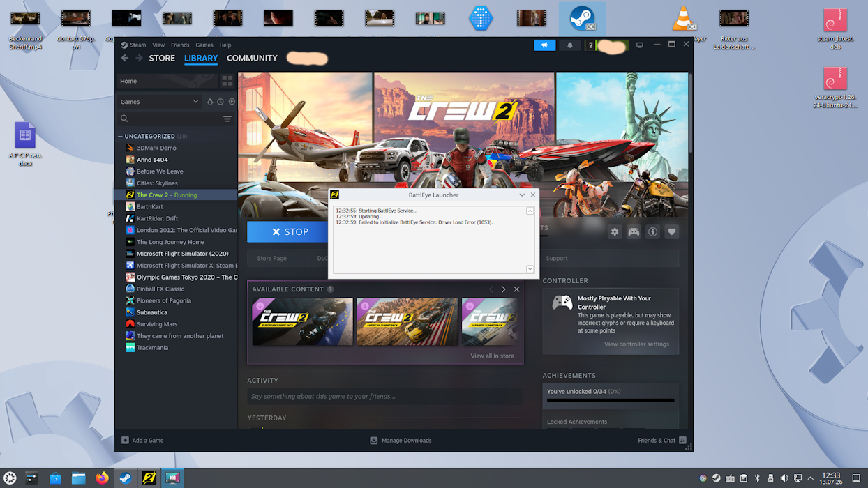Viewport: 868px width, 488px height.
Task: Go to the STORE section
Action: point(162,59)
